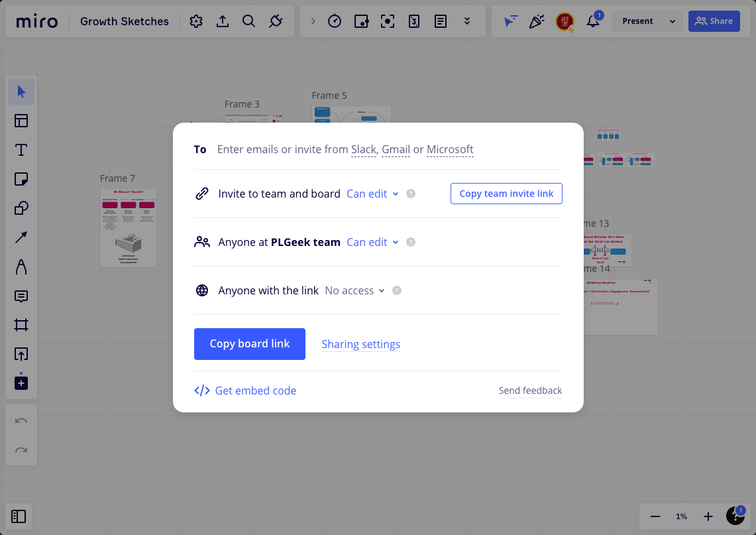Open the apps plug icon
The width and height of the screenshot is (756, 535).
[276, 21]
